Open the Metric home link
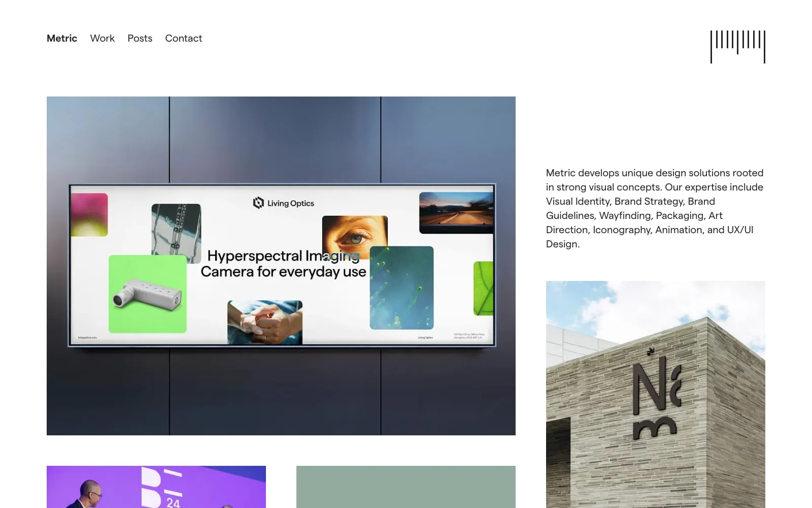 [x=62, y=38]
